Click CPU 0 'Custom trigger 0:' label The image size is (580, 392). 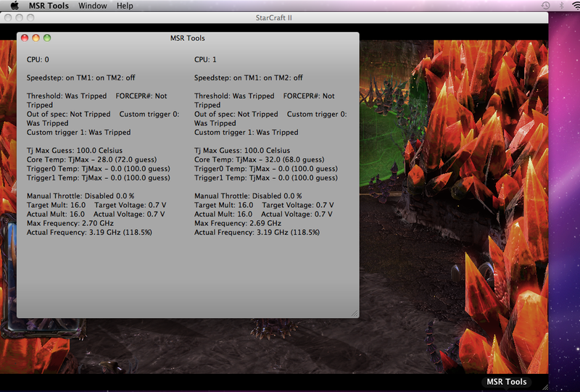click(x=149, y=114)
